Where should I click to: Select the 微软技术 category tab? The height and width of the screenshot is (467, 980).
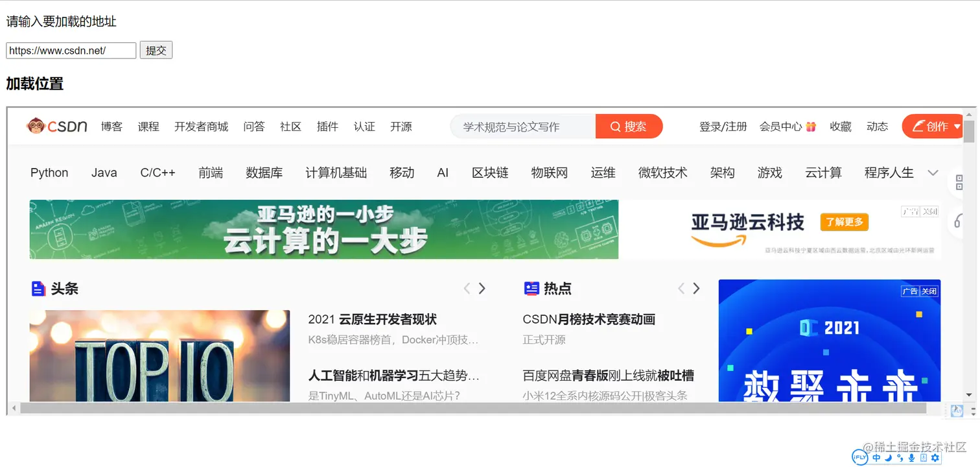tap(662, 173)
